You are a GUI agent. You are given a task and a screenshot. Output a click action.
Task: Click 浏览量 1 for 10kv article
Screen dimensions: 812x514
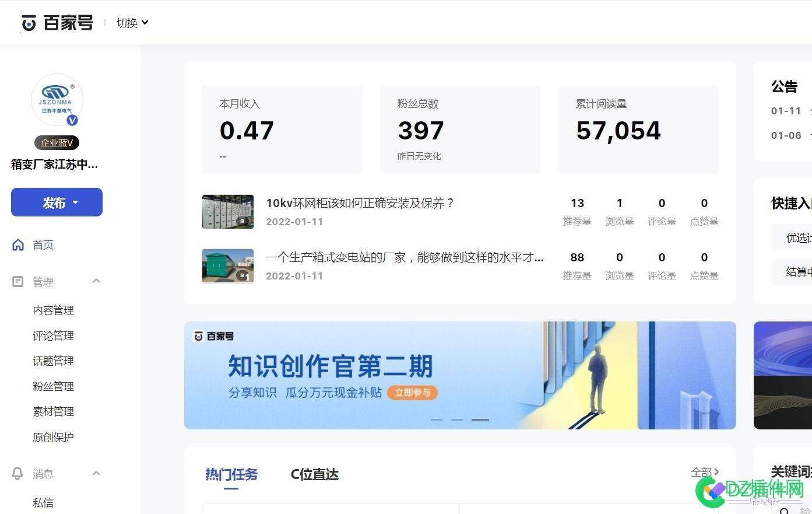(620, 211)
